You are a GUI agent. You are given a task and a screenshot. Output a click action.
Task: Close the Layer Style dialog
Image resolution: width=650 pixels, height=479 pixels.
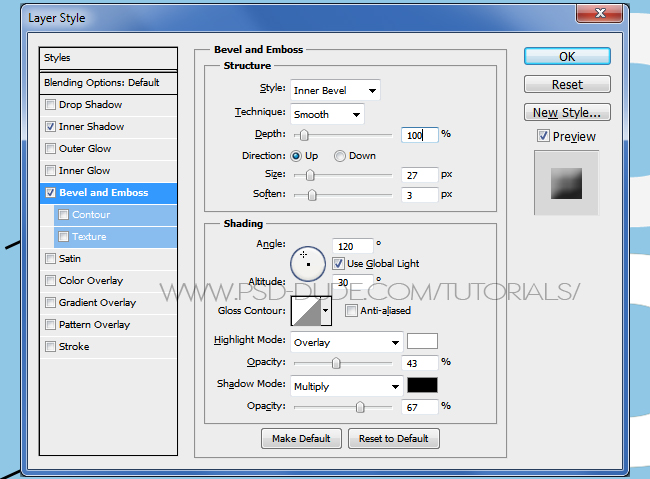[x=600, y=13]
